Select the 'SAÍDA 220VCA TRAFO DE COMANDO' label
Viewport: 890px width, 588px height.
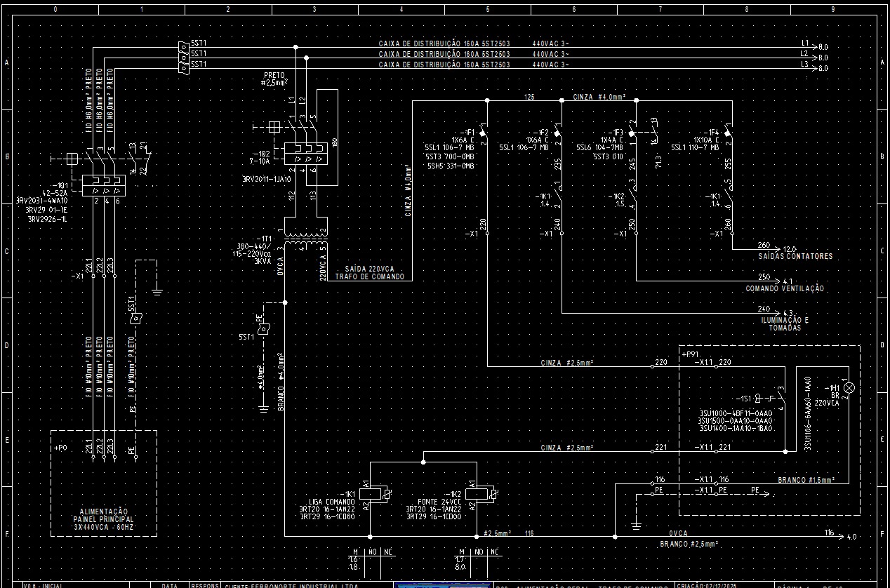[369, 273]
